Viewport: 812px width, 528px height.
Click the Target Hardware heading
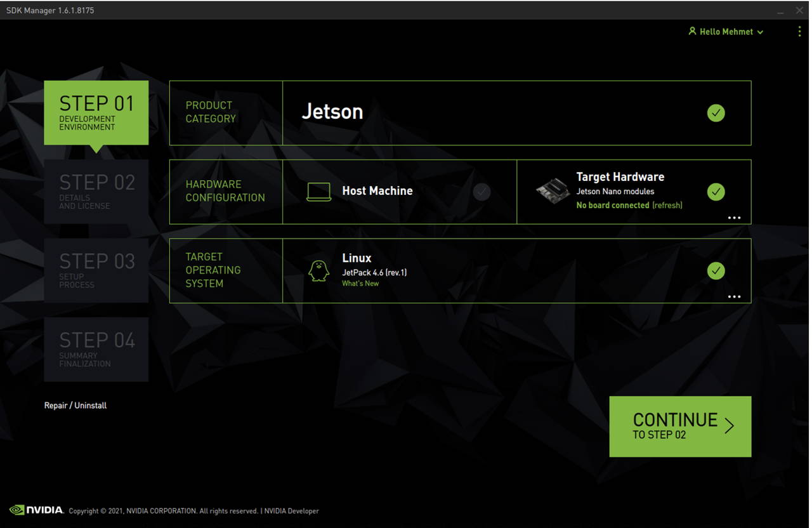pyautogui.click(x=620, y=177)
